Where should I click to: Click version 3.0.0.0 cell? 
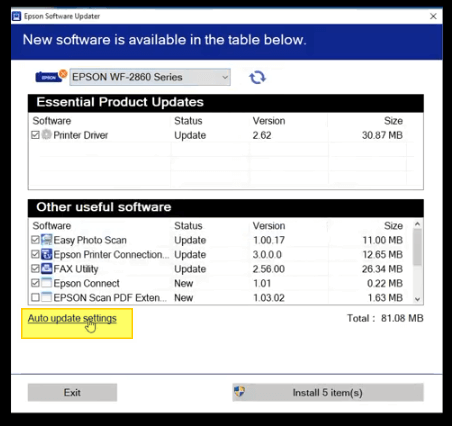(267, 254)
